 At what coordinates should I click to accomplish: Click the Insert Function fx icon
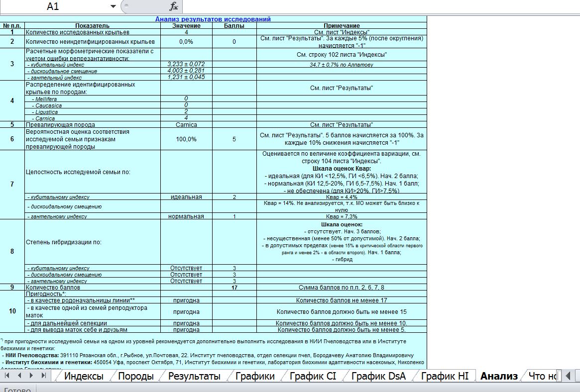point(173,6)
